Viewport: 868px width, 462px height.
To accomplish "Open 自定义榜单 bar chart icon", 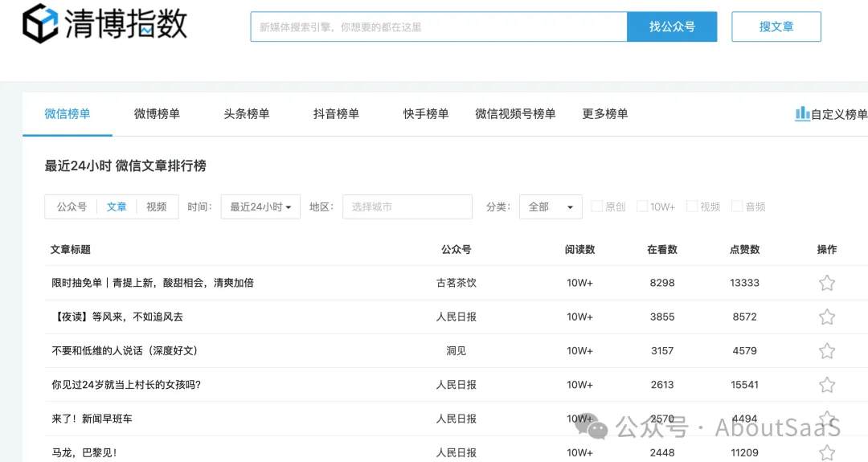I will tap(802, 113).
